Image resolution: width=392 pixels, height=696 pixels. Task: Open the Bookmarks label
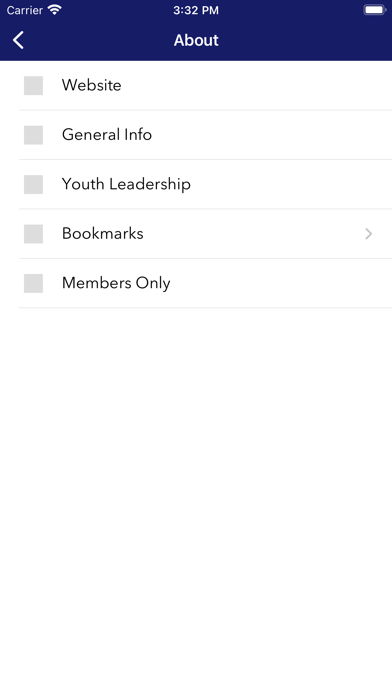pyautogui.click(x=103, y=233)
